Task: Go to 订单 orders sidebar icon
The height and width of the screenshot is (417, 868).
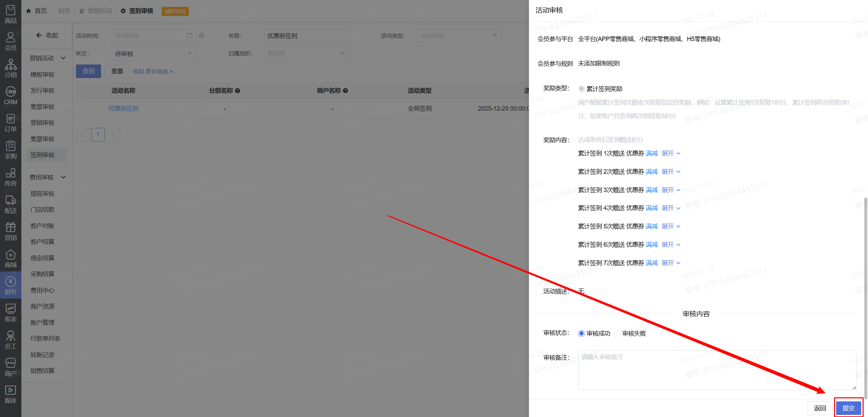Action: coord(11,122)
